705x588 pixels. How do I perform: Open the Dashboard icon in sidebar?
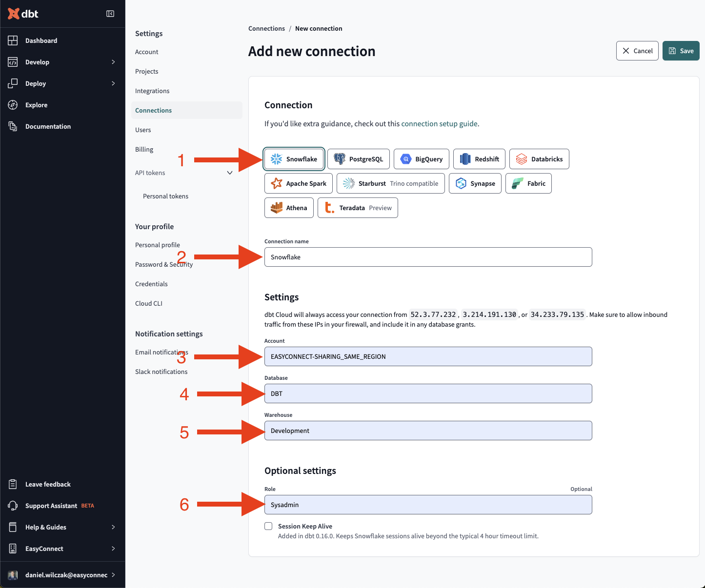[x=13, y=40]
